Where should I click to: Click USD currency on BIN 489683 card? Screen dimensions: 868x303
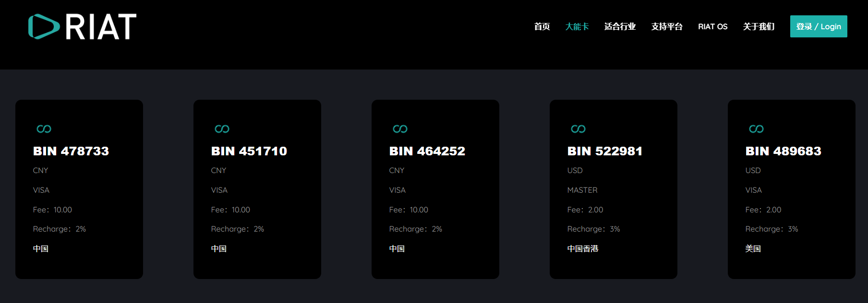(753, 171)
